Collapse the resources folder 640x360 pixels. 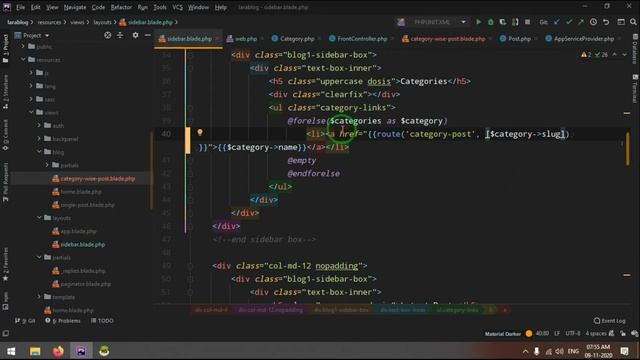click(x=23, y=60)
